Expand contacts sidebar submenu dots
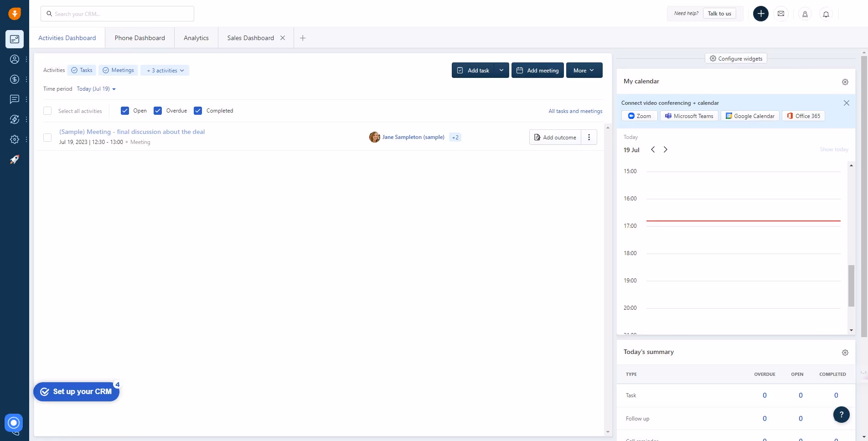868x441 pixels. coord(26,59)
